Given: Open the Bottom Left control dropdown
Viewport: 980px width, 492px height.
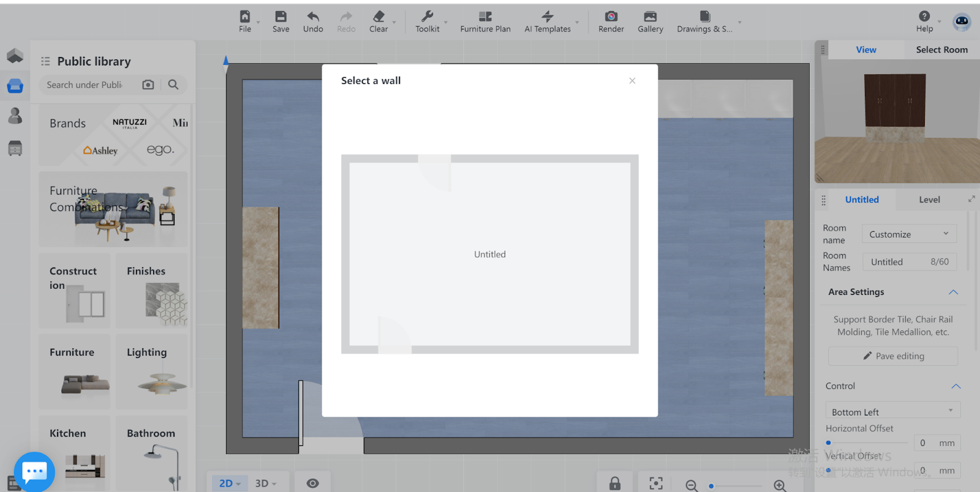Looking at the screenshot, I should click(x=892, y=412).
